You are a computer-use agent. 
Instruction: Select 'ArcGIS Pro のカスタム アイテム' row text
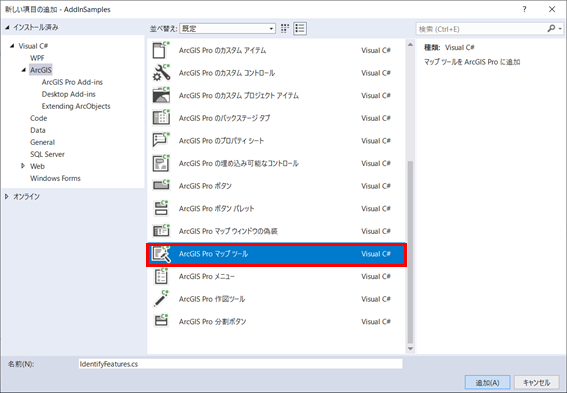click(x=222, y=50)
